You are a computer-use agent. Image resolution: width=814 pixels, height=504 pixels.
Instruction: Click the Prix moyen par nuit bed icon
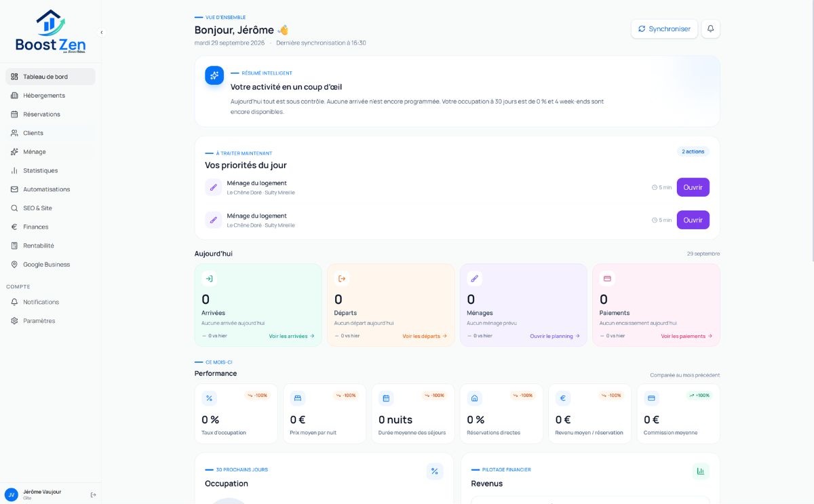pyautogui.click(x=298, y=398)
